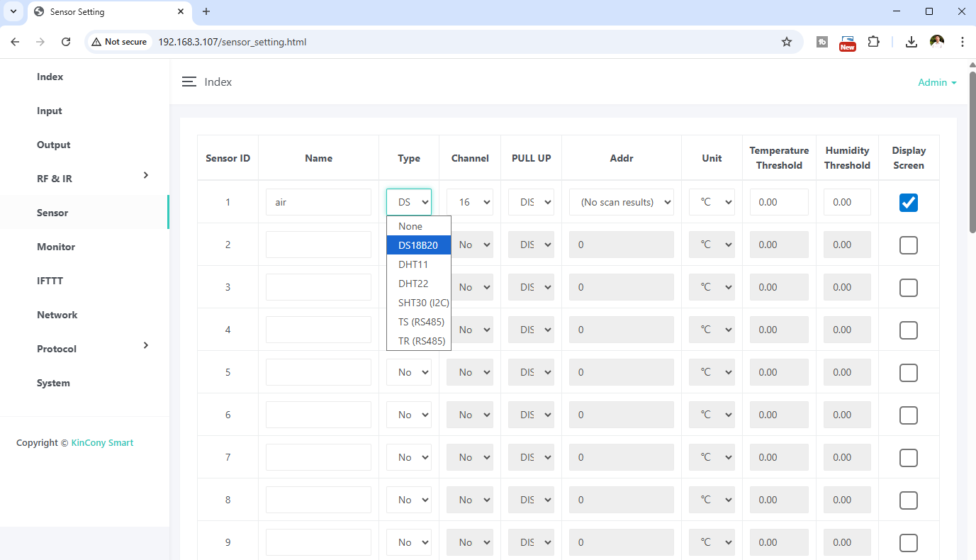Select SHT30 (I2C) sensor type option
The height and width of the screenshot is (560, 976).
click(423, 303)
